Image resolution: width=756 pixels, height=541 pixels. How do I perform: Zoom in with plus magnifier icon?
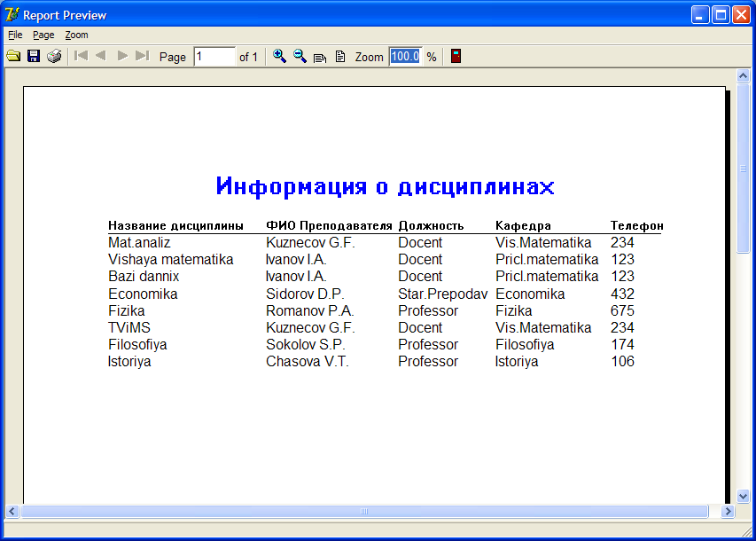click(x=279, y=56)
